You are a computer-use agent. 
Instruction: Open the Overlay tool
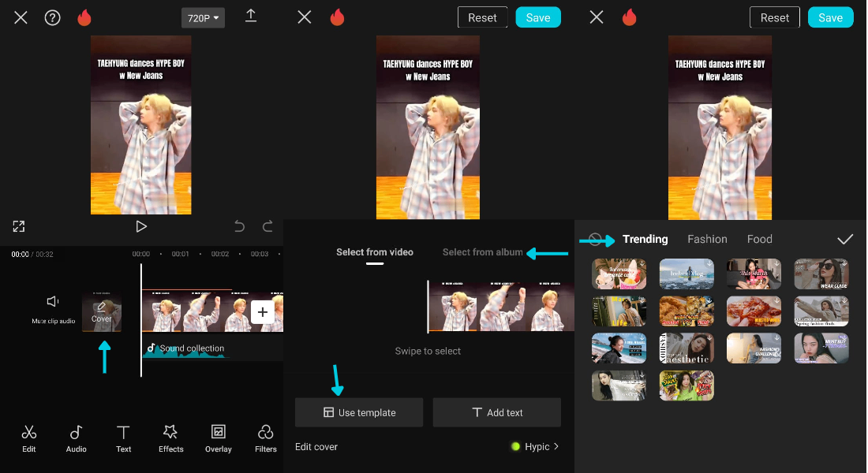point(218,438)
